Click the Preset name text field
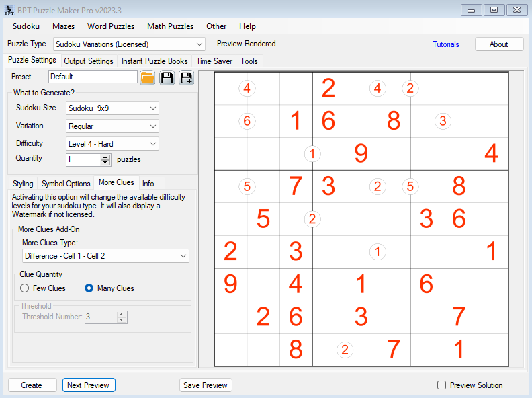 (x=93, y=77)
